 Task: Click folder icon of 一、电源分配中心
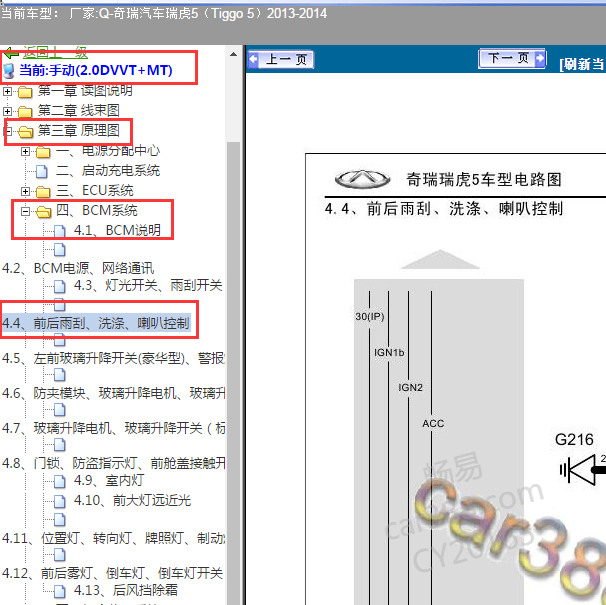(x=43, y=152)
